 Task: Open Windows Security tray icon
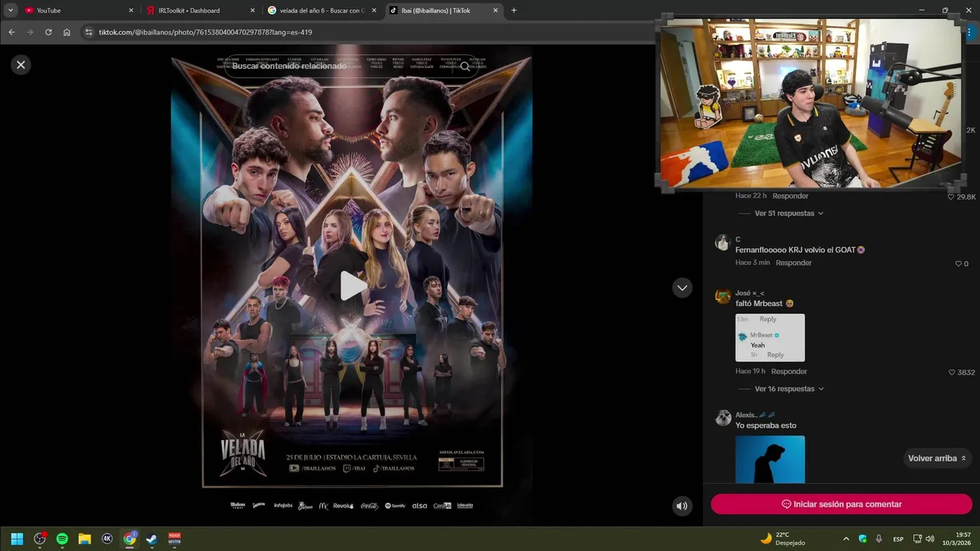click(863, 539)
